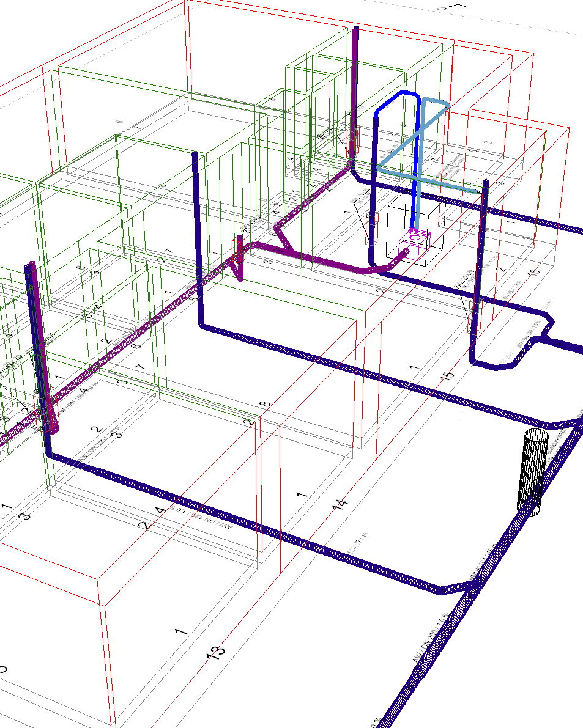
Task: Select the purple Y-junction fitting with red box
Action: pyautogui.click(x=239, y=256)
